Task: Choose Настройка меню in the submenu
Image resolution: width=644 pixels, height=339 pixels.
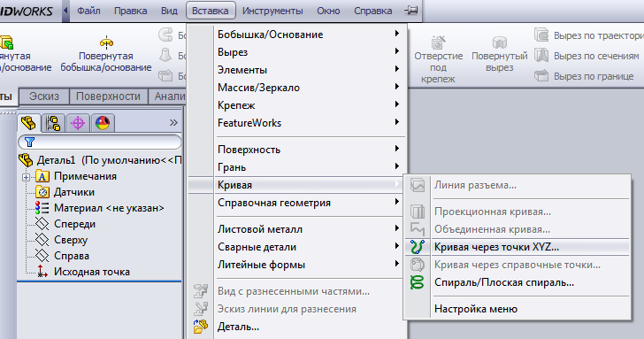Action: (x=476, y=309)
